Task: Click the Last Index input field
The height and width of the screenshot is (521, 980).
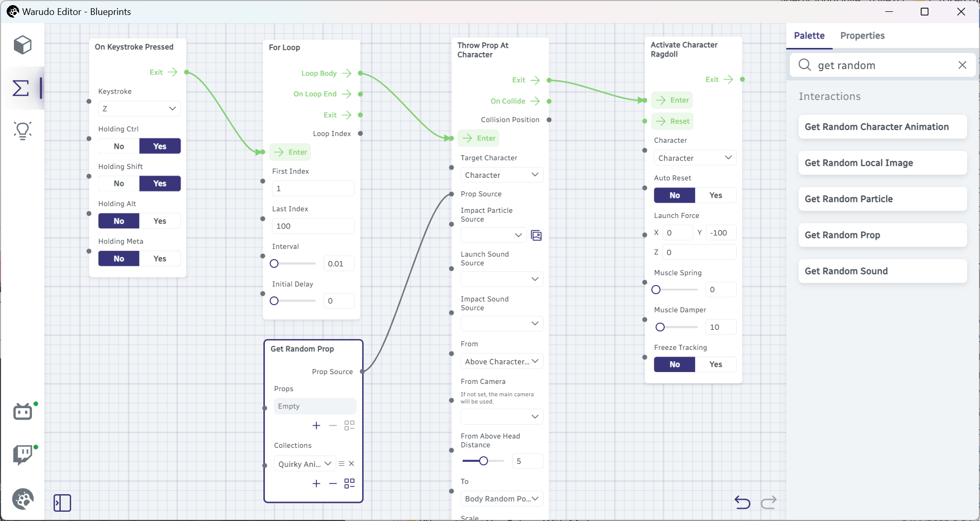Action: pyautogui.click(x=313, y=226)
